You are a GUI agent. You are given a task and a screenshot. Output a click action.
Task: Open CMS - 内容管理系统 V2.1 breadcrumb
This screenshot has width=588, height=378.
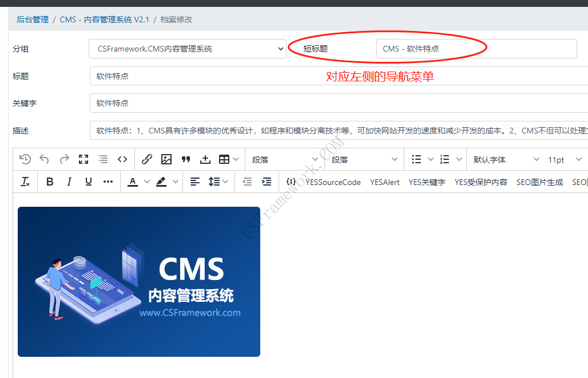pyautogui.click(x=104, y=19)
